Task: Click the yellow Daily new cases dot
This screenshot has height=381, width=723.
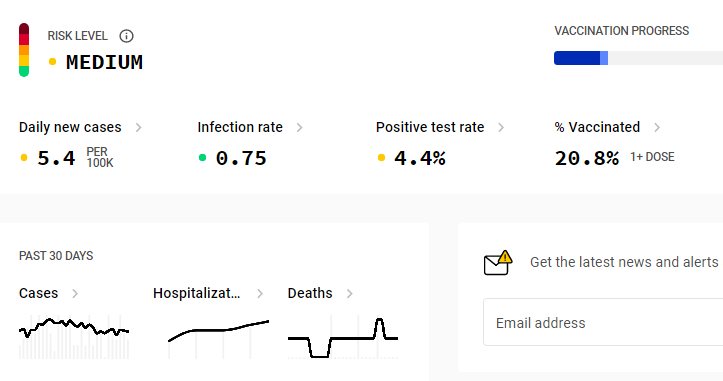Action: 24,158
